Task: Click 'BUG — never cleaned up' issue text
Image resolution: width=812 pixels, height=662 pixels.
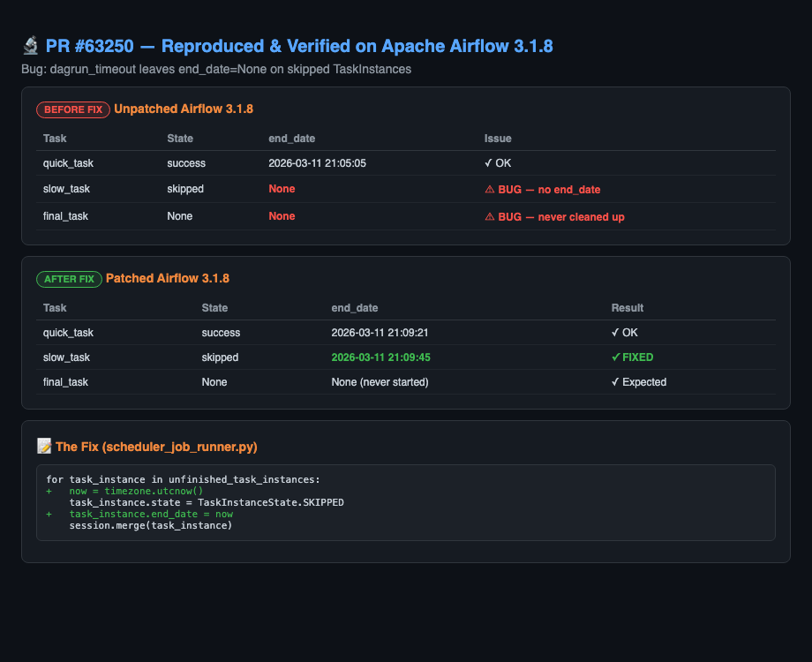Action: (554, 217)
